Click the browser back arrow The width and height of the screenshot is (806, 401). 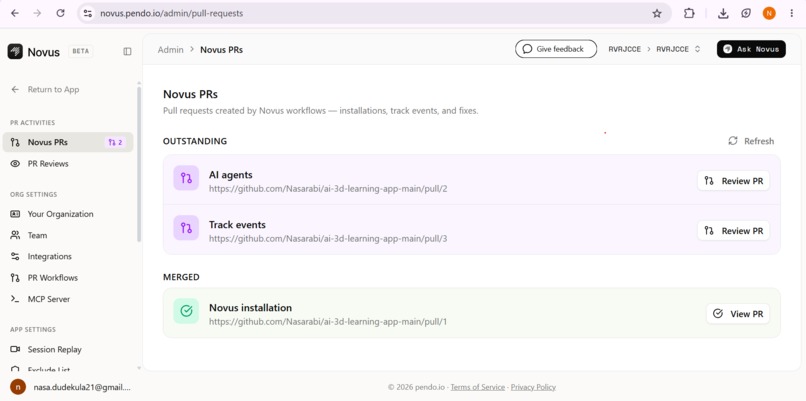pyautogui.click(x=15, y=13)
